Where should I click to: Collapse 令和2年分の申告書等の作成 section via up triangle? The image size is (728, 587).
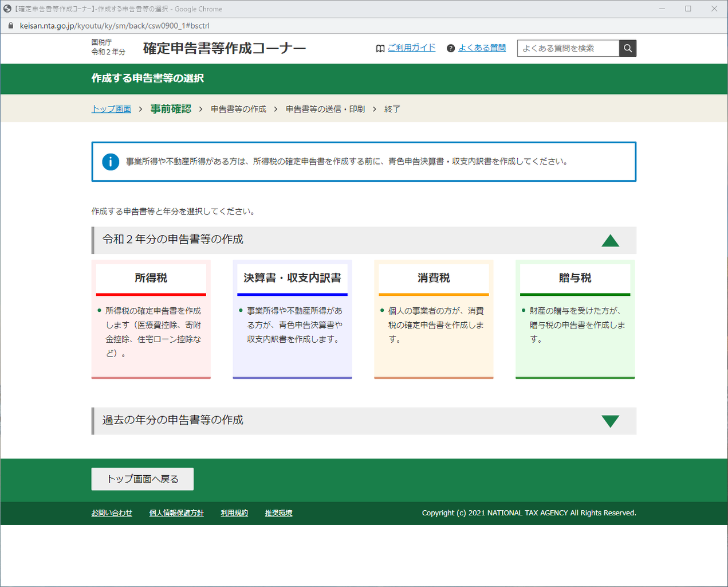point(611,240)
